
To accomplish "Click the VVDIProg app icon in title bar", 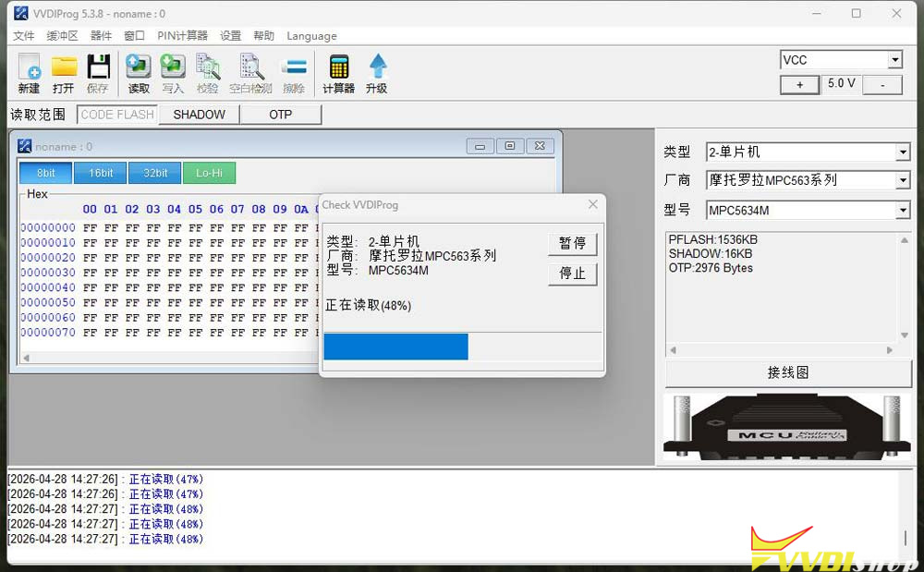I will click(x=20, y=13).
